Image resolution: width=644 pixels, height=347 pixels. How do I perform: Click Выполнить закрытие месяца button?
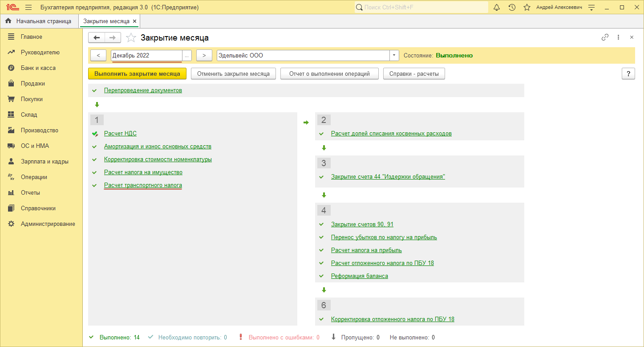point(137,73)
